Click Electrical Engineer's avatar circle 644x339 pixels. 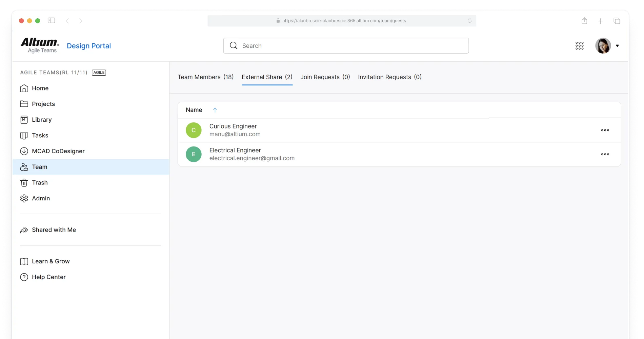pyautogui.click(x=194, y=154)
